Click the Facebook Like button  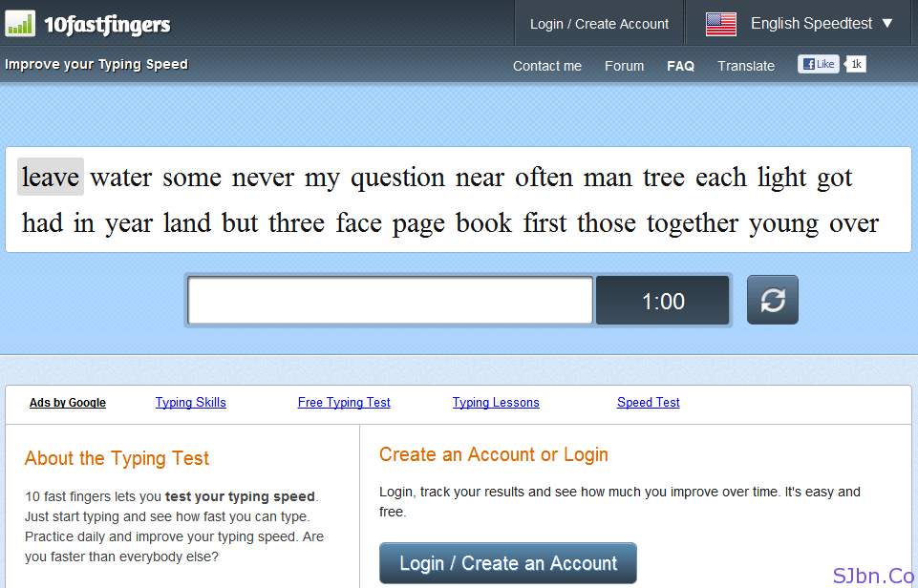coord(818,64)
